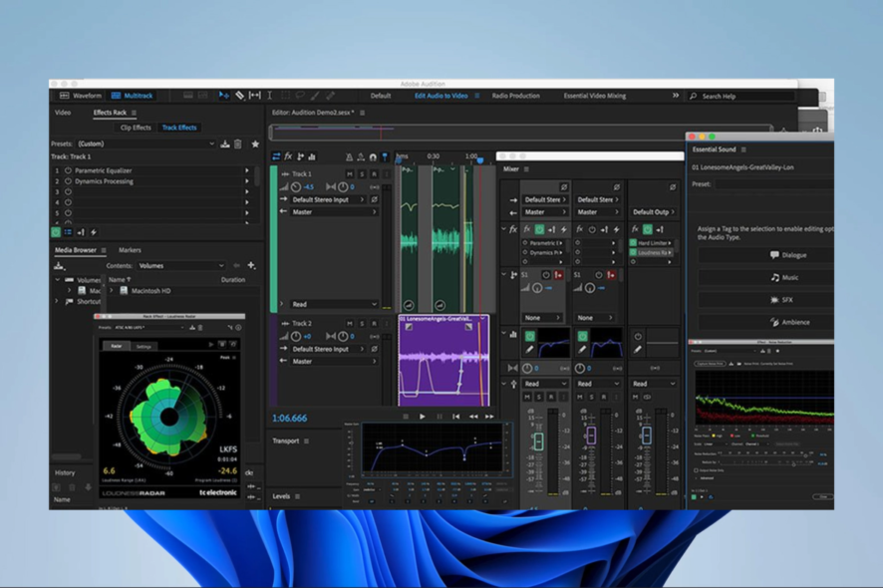Image resolution: width=883 pixels, height=588 pixels.
Task: Open the Presets (Custom) dropdown
Action: tap(146, 145)
